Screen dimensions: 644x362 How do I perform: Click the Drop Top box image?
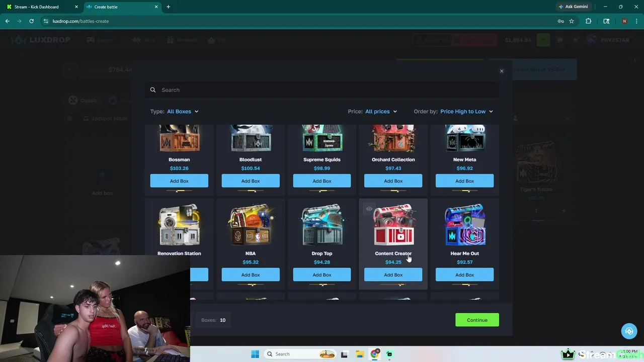coord(322,225)
